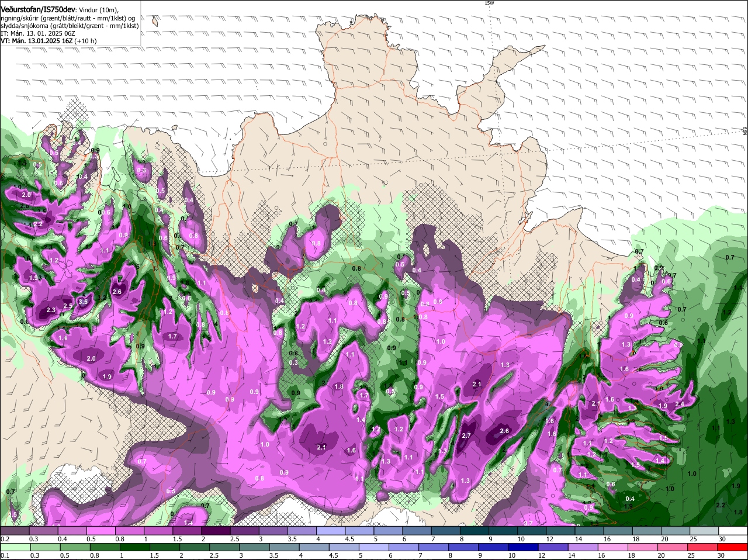Select the dark teal legend swatch labeled 8
The image size is (748, 560).
[475, 530]
